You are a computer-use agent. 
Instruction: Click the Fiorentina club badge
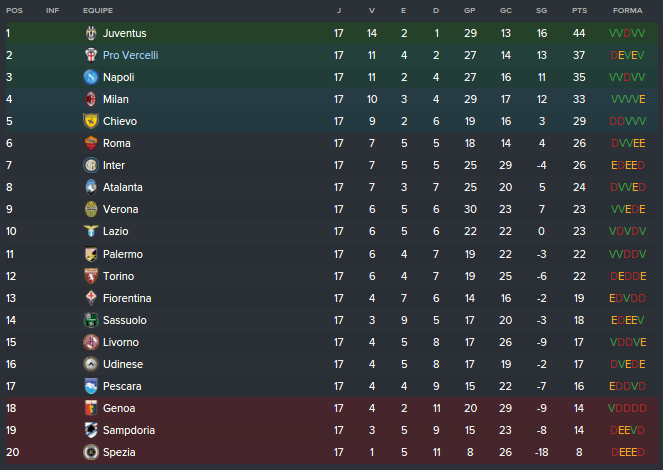click(x=91, y=298)
